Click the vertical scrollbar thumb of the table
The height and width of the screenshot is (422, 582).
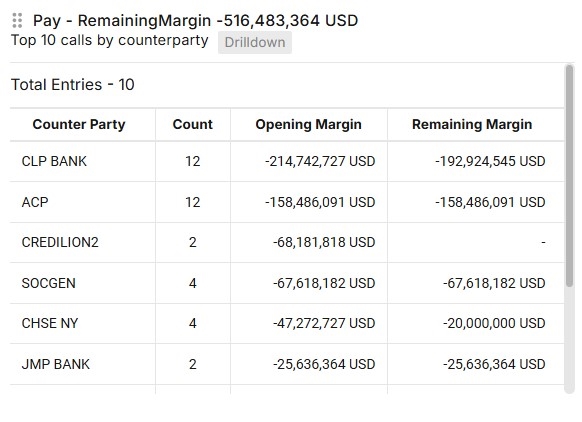pyautogui.click(x=569, y=176)
